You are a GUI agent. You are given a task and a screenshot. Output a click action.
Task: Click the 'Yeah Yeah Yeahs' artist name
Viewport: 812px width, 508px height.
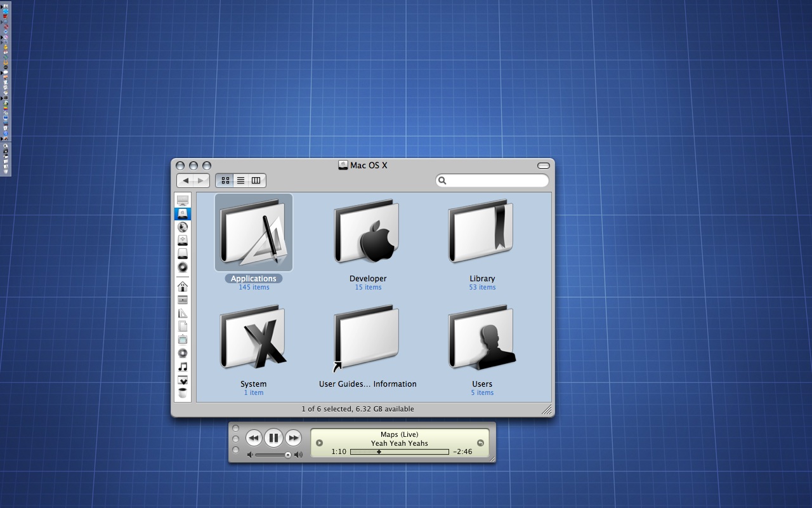400,443
